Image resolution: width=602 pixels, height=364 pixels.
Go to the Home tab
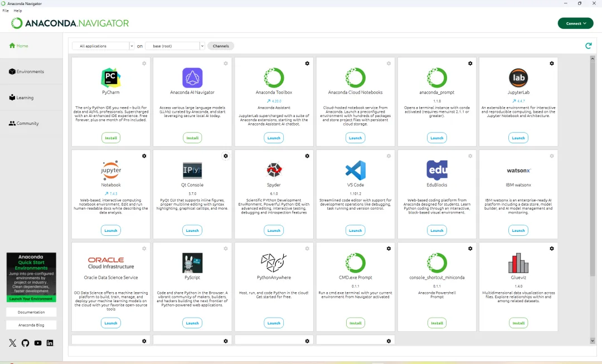[x=31, y=46]
